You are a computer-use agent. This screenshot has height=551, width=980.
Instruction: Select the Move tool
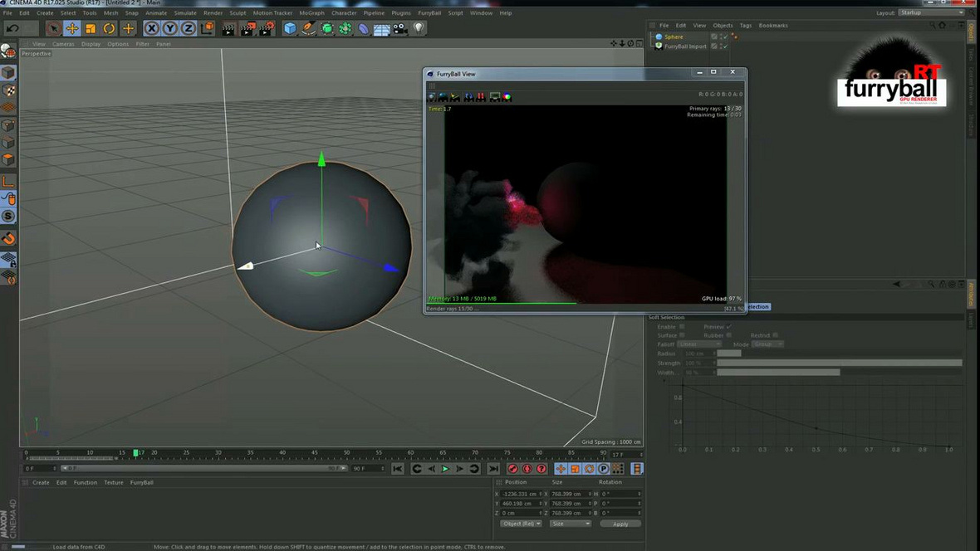coord(71,27)
